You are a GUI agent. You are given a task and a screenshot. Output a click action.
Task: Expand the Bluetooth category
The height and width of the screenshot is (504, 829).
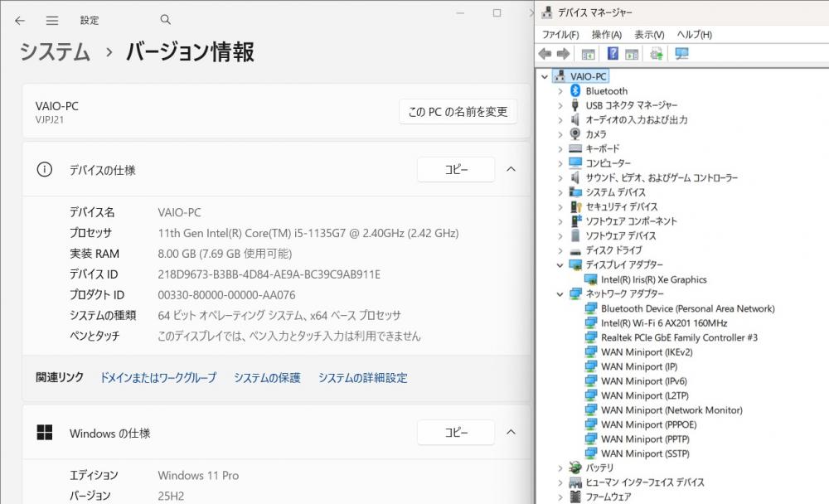pyautogui.click(x=560, y=91)
